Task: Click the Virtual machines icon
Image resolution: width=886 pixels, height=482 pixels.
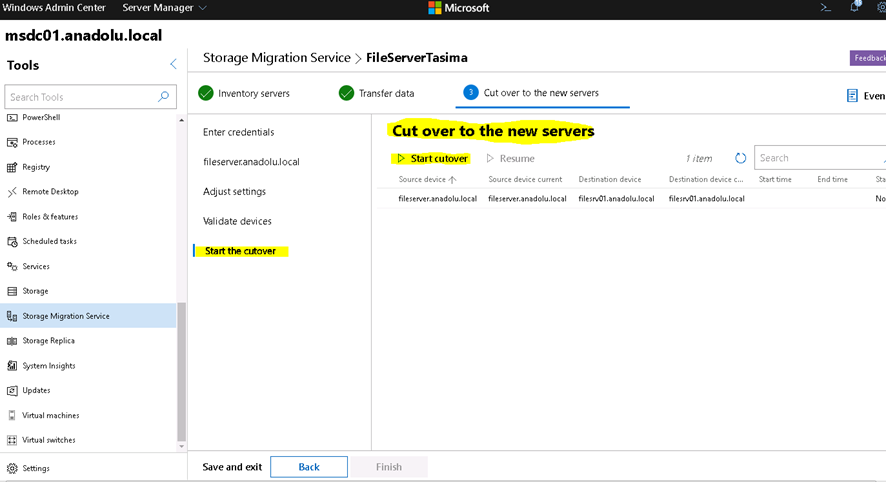Action: tap(12, 415)
